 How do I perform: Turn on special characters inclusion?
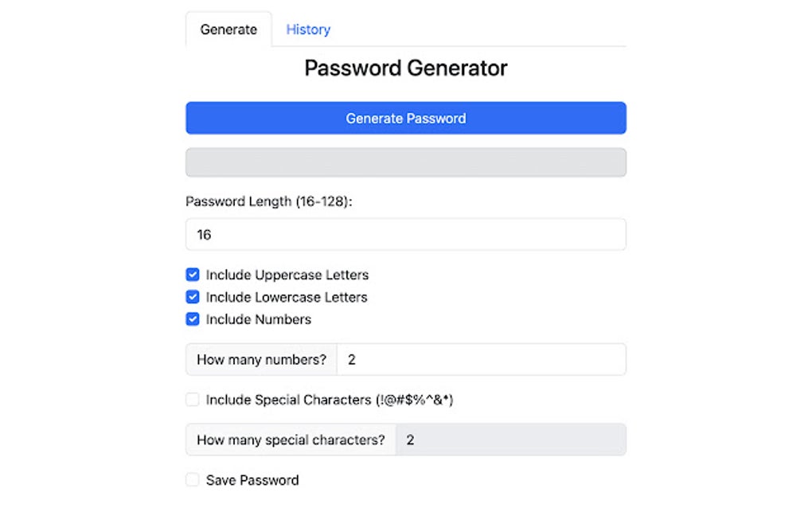[x=192, y=399]
